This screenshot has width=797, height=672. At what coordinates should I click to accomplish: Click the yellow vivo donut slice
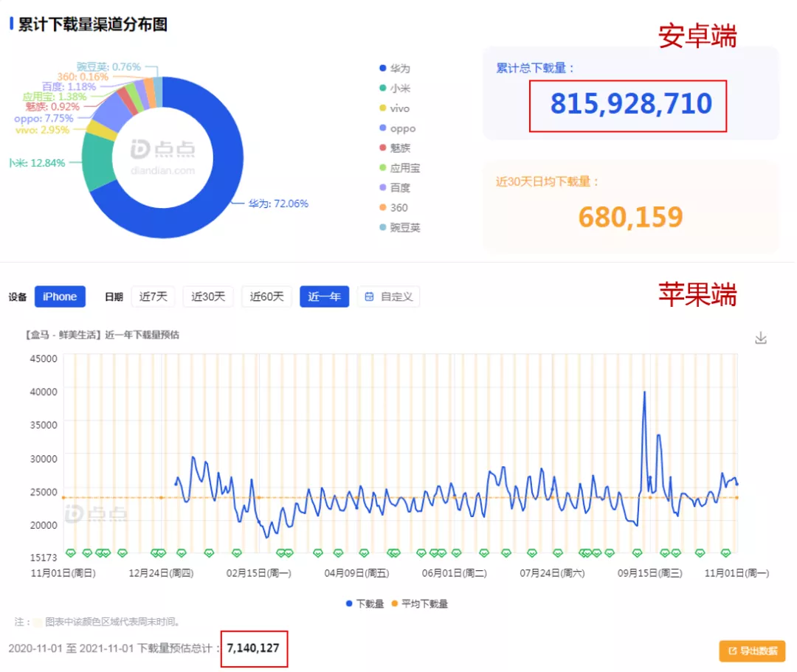pos(101,131)
